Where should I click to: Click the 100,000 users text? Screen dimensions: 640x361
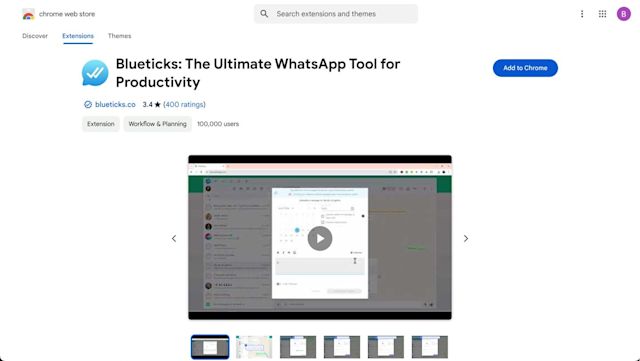click(x=218, y=124)
